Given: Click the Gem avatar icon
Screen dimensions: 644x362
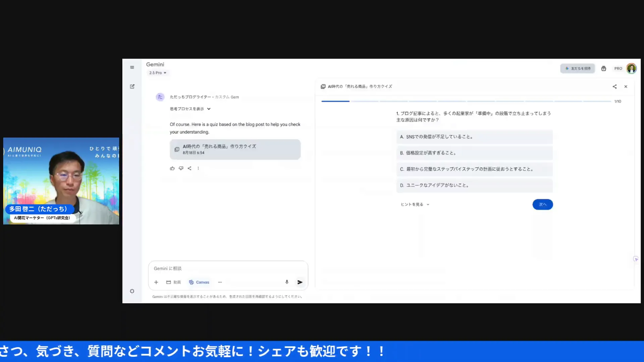Looking at the screenshot, I should point(160,97).
